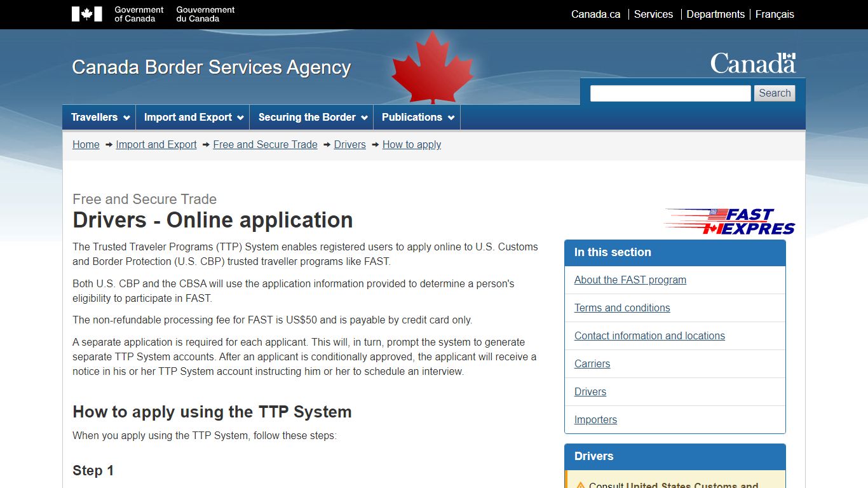The image size is (868, 488).
Task: Open How to apply breadcrumb link
Action: pyautogui.click(x=412, y=145)
